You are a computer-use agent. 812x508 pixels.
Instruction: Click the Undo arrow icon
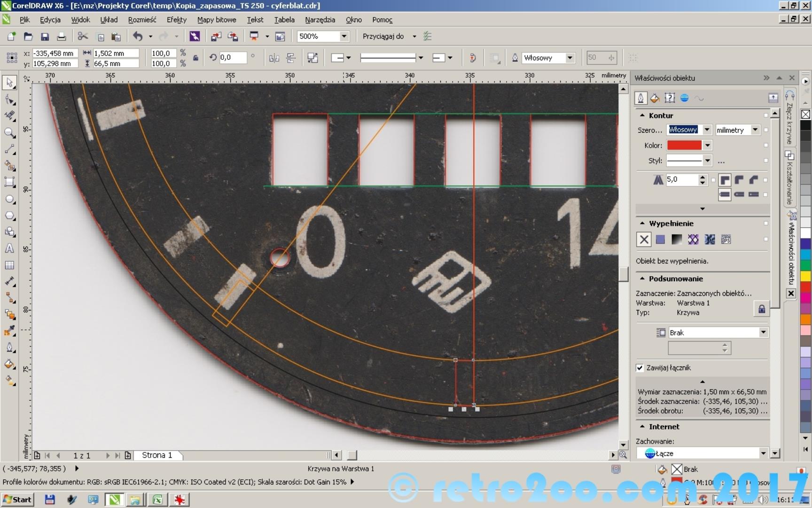tap(138, 36)
